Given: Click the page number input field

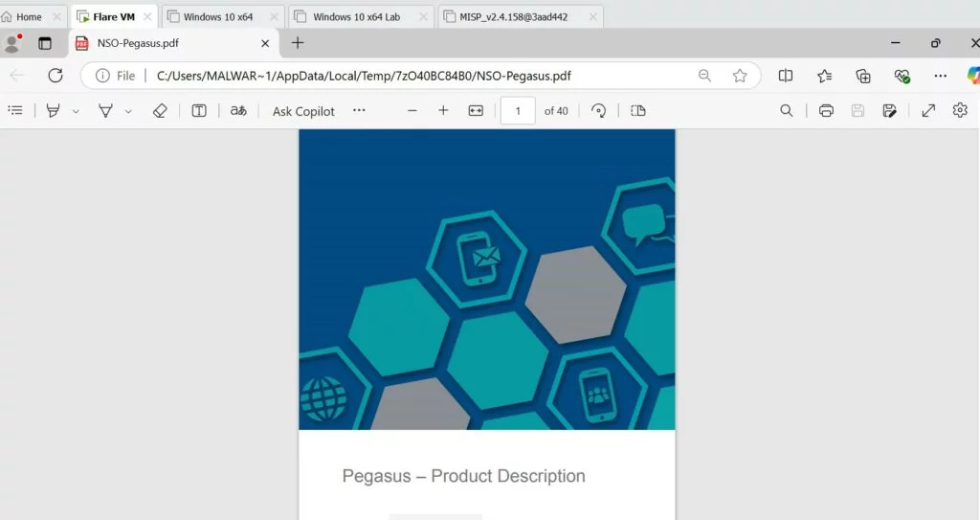Looking at the screenshot, I should point(518,111).
